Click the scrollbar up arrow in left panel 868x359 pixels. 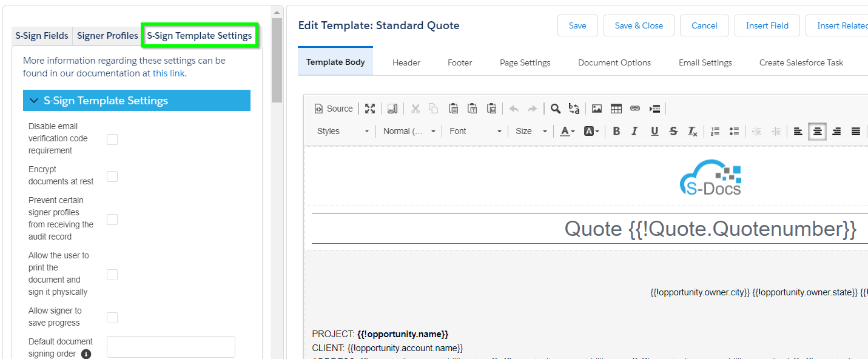click(277, 12)
